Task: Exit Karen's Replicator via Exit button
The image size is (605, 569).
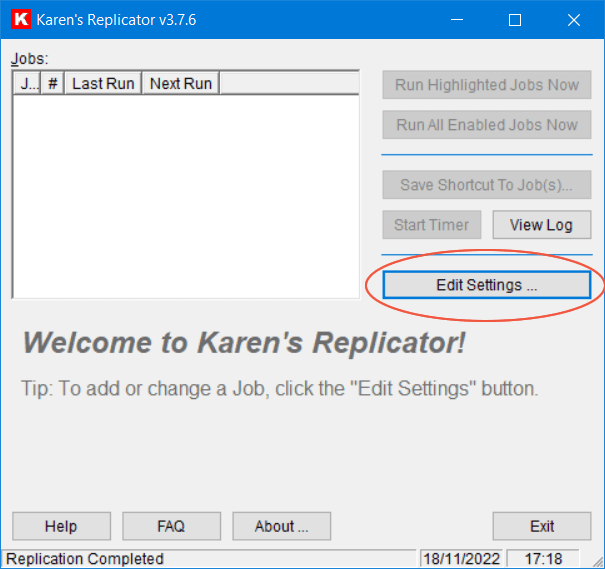Action: (x=542, y=526)
